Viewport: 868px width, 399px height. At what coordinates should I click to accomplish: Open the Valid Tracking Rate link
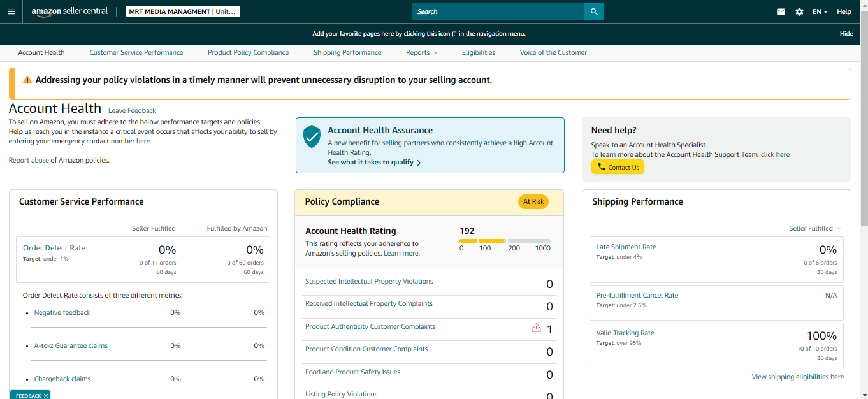point(625,333)
